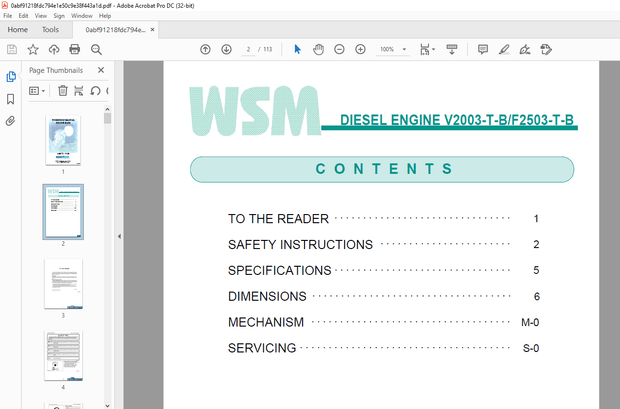The image size is (620, 409).
Task: Select page 2 thumbnail
Action: tap(63, 212)
